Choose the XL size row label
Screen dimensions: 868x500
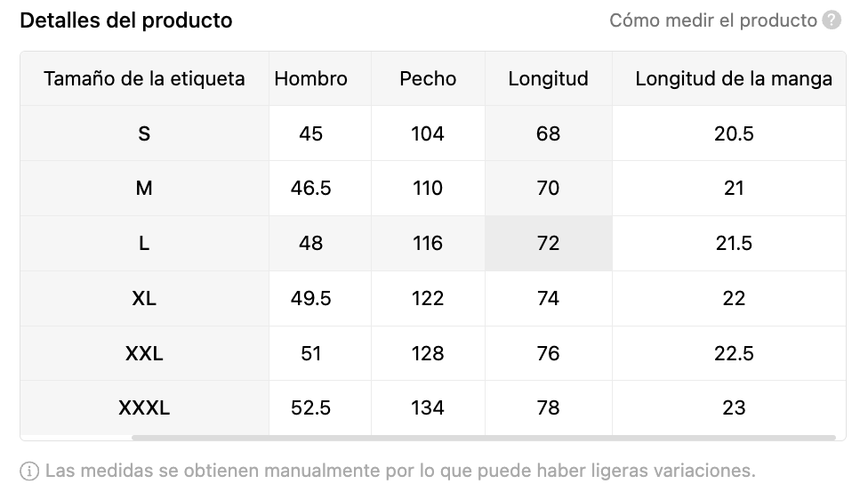[x=144, y=298]
